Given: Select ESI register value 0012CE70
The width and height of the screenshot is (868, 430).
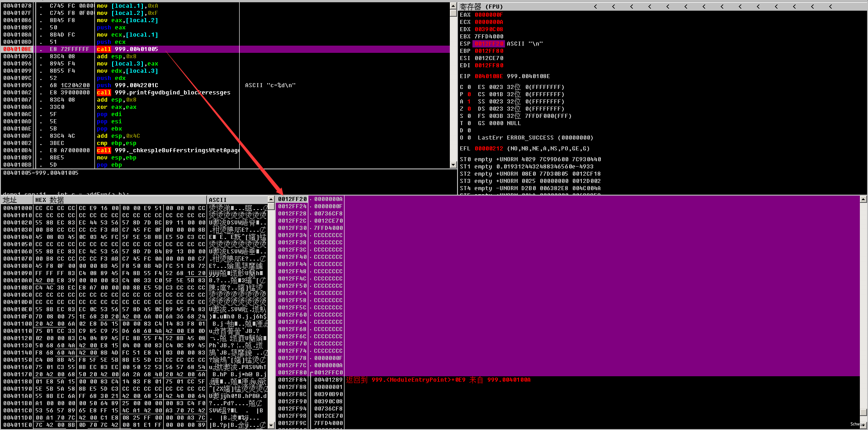Looking at the screenshot, I should [489, 58].
